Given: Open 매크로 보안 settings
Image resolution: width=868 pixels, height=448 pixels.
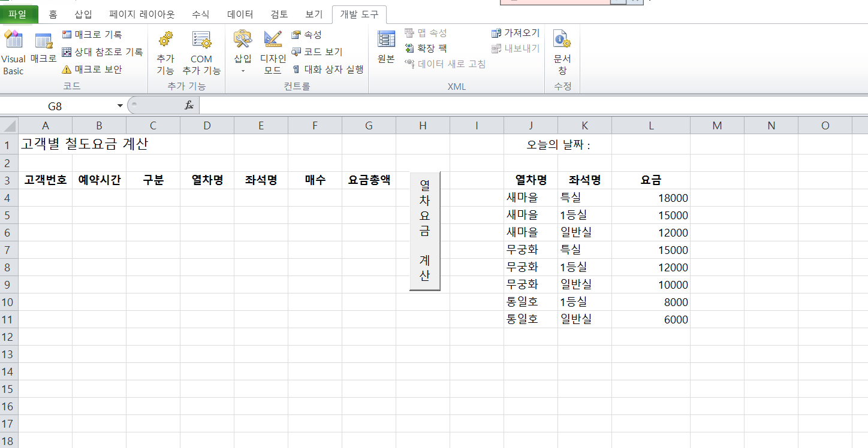Looking at the screenshot, I should click(92, 69).
